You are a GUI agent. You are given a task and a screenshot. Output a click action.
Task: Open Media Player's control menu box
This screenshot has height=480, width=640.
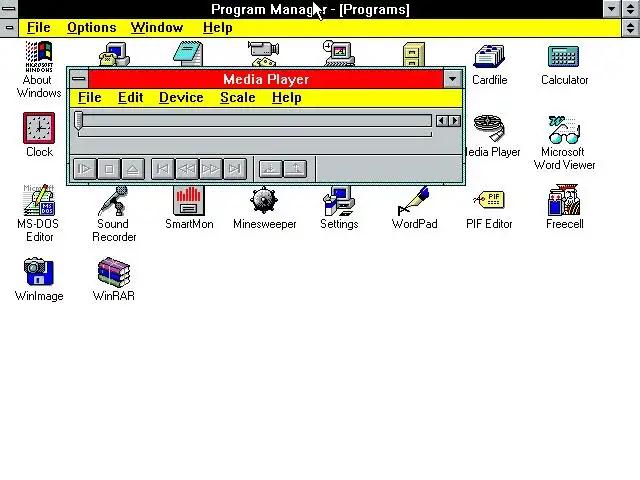(x=79, y=79)
